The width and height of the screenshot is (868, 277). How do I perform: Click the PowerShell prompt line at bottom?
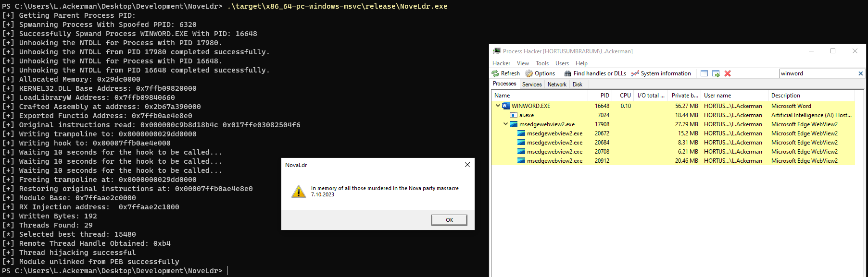point(114,271)
